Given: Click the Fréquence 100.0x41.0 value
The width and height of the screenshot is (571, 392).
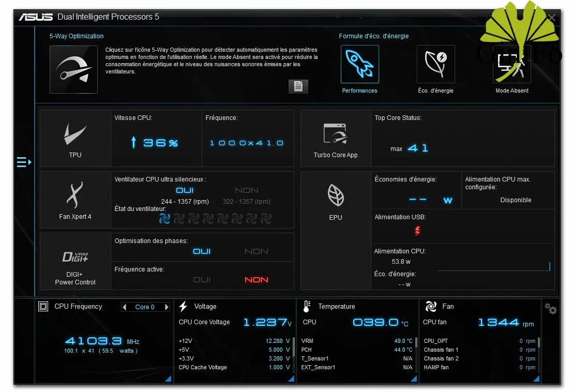Looking at the screenshot, I should (x=247, y=143).
